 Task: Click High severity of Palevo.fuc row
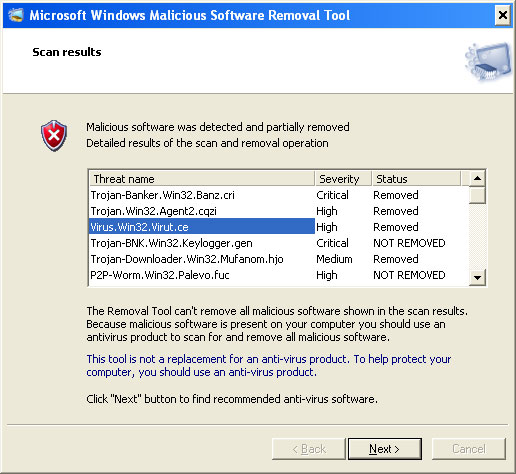327,275
